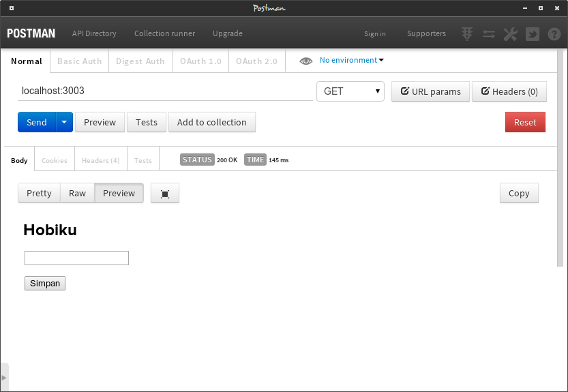Screen dimensions: 568x392
Task: Click the sync arrows icon
Action: pos(489,34)
